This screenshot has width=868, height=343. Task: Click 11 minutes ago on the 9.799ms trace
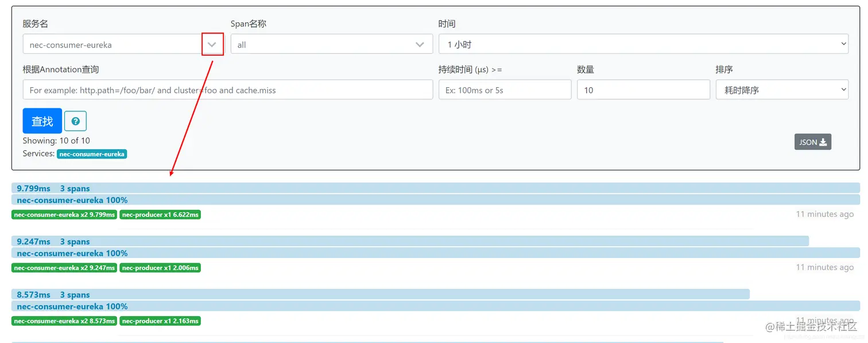pos(824,214)
